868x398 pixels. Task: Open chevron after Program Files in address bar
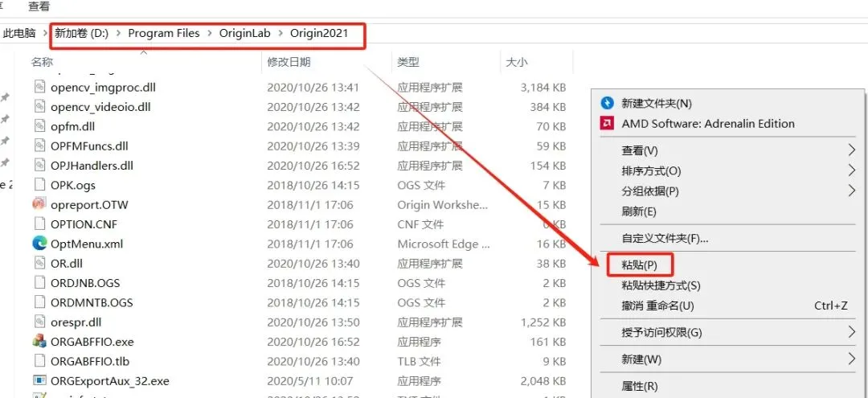209,34
